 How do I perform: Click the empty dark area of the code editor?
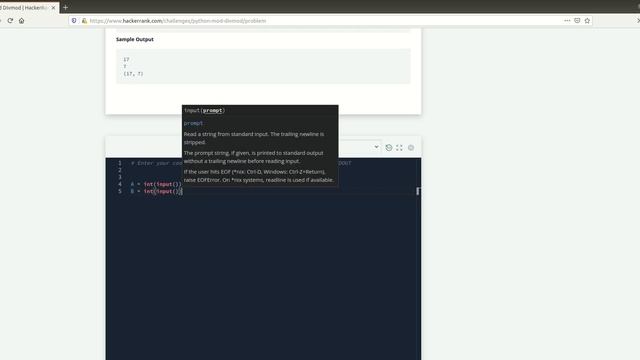click(263, 278)
